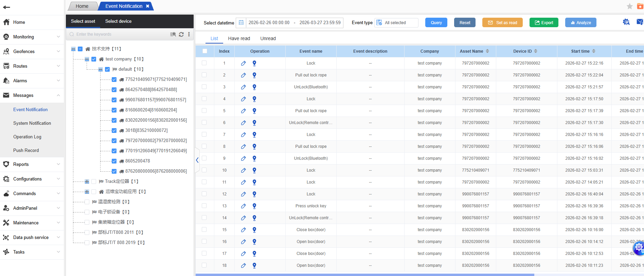Click the advanced search list icon
Screen dimensions: 644x276
(x=173, y=34)
